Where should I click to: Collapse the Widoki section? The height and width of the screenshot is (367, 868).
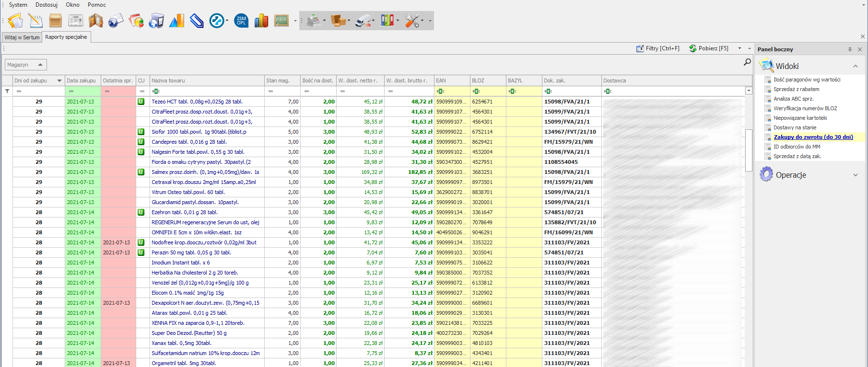(855, 66)
